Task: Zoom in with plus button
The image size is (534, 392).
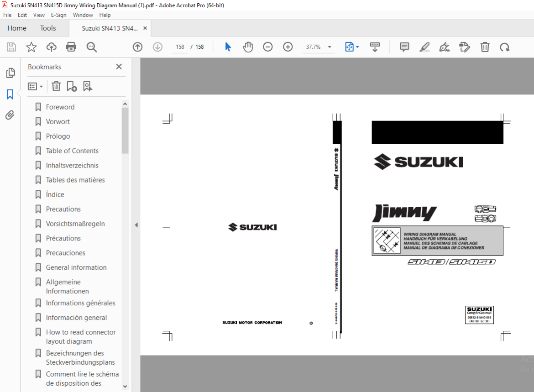Action: (288, 47)
